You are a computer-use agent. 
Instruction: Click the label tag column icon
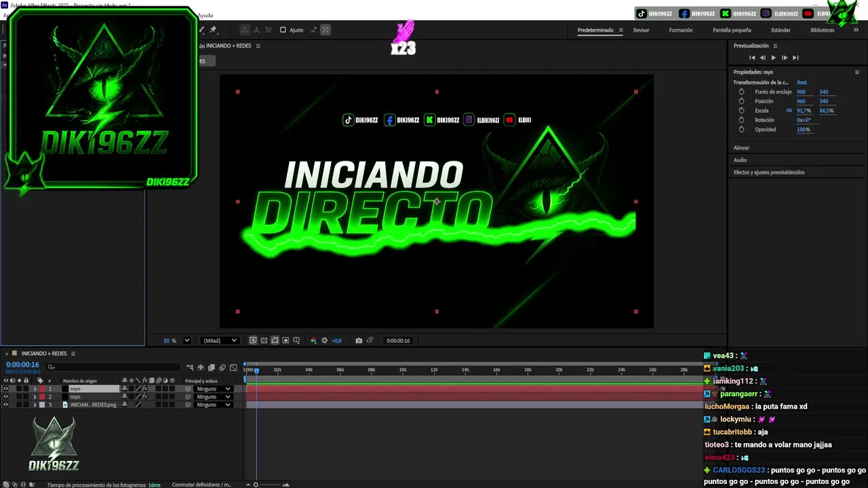[x=40, y=381]
